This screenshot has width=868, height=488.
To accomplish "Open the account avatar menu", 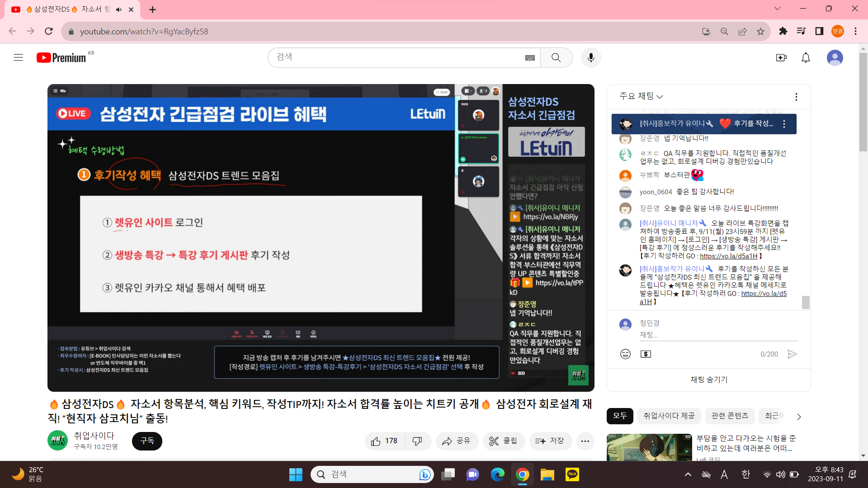I will pos(835,57).
